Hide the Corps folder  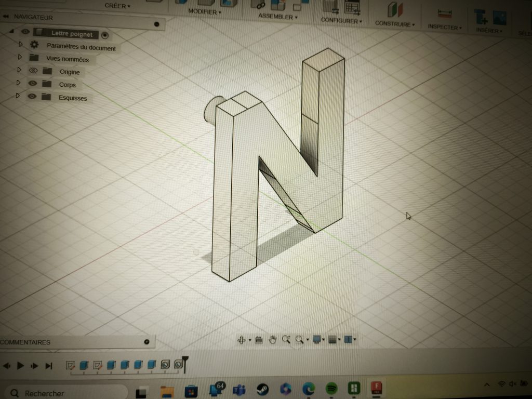click(x=33, y=83)
